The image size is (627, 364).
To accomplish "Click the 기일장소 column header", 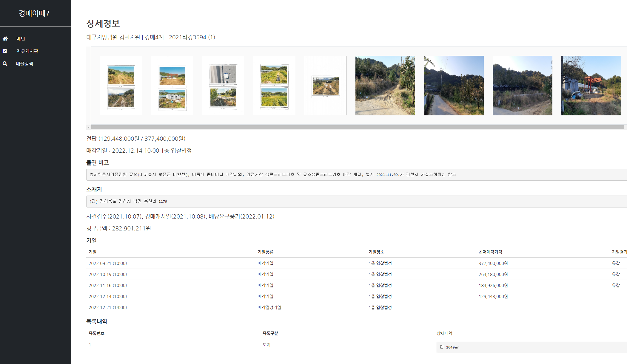I will (376, 252).
